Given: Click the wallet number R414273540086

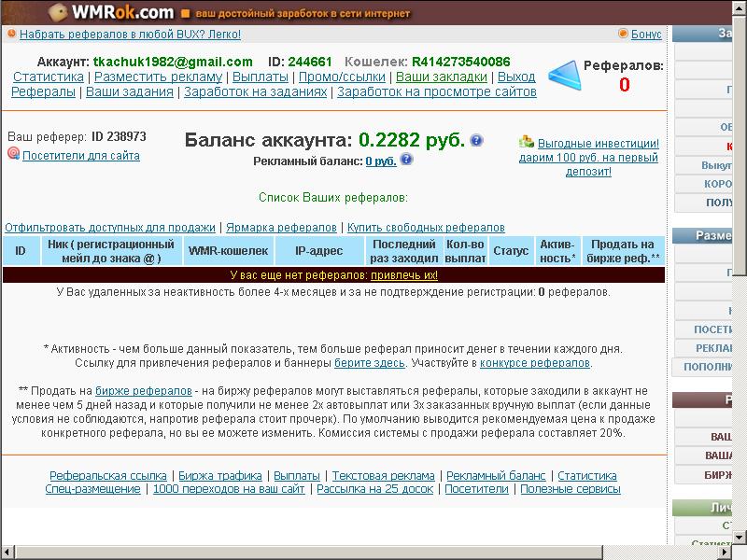Looking at the screenshot, I should pos(460,62).
